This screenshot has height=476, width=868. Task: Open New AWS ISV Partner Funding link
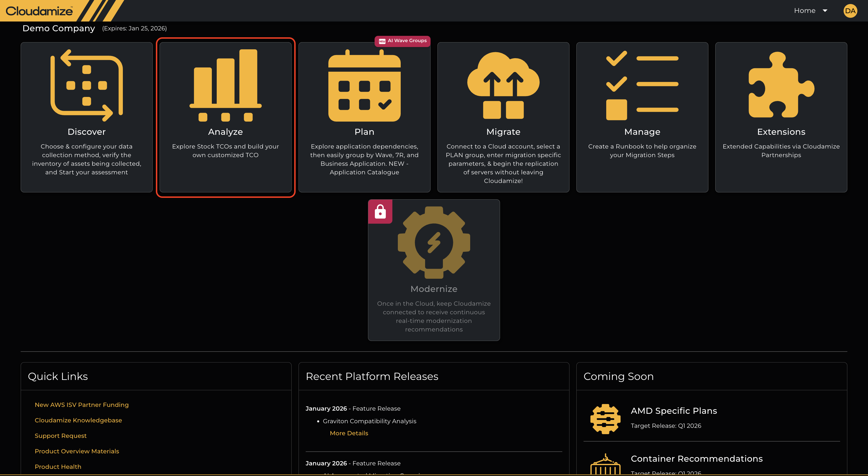[82, 405]
